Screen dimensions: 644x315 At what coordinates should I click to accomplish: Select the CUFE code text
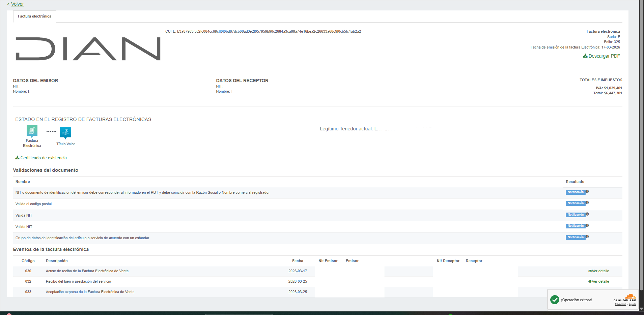coord(263,31)
